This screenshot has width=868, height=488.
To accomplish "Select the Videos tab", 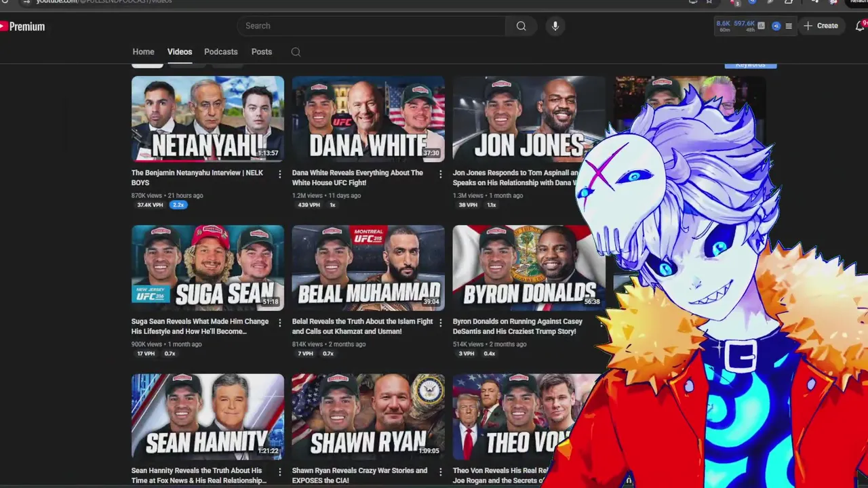I will [x=180, y=52].
